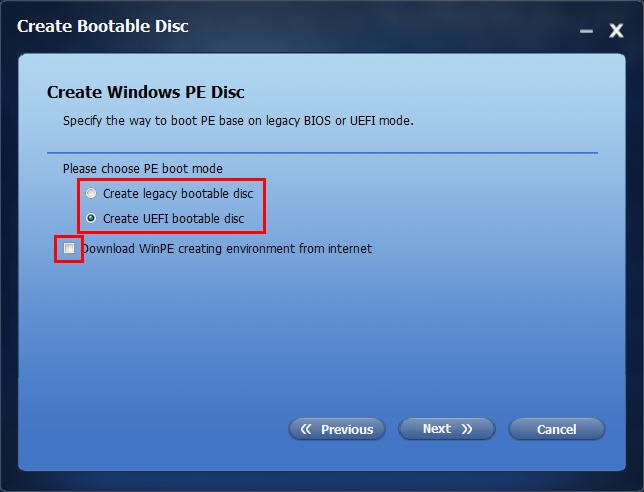
Task: Click the horizontal separator line under the description
Action: 322,153
